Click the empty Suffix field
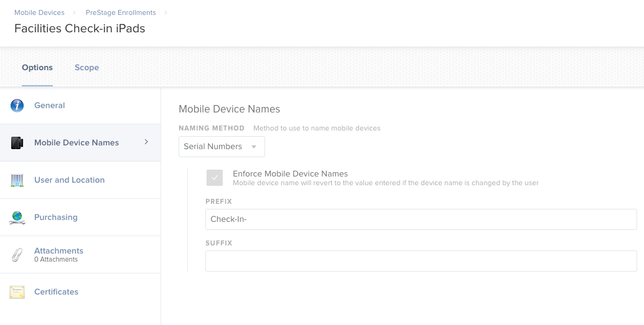This screenshot has width=644, height=325. pos(421,261)
